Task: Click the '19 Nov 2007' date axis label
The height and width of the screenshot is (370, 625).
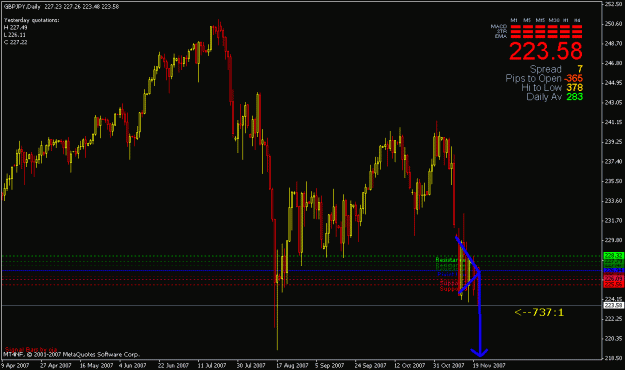Action: click(x=489, y=365)
